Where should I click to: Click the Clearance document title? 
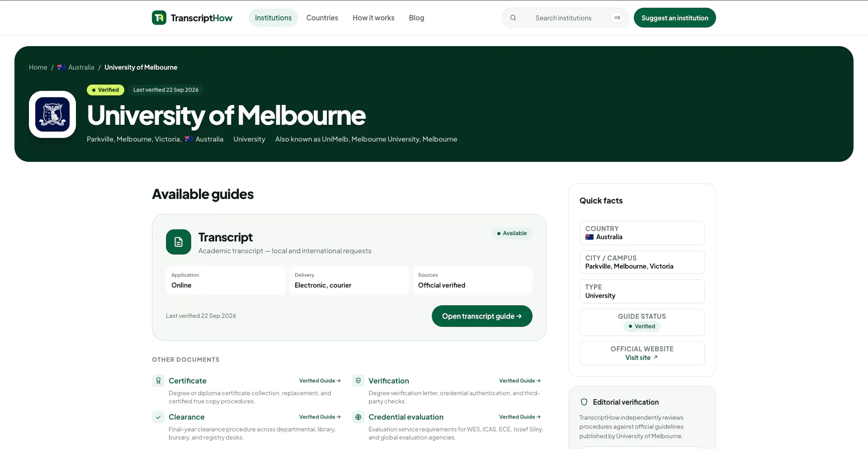point(187,417)
